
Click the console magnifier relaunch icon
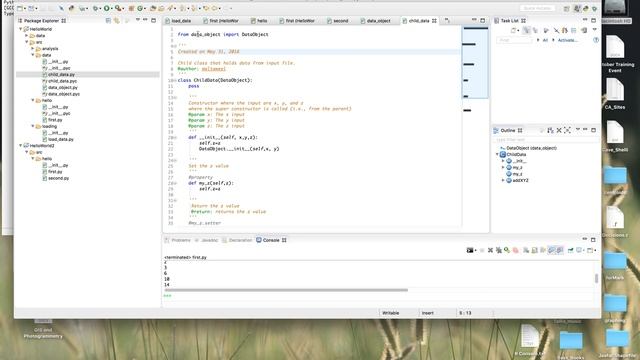[x=507, y=250]
